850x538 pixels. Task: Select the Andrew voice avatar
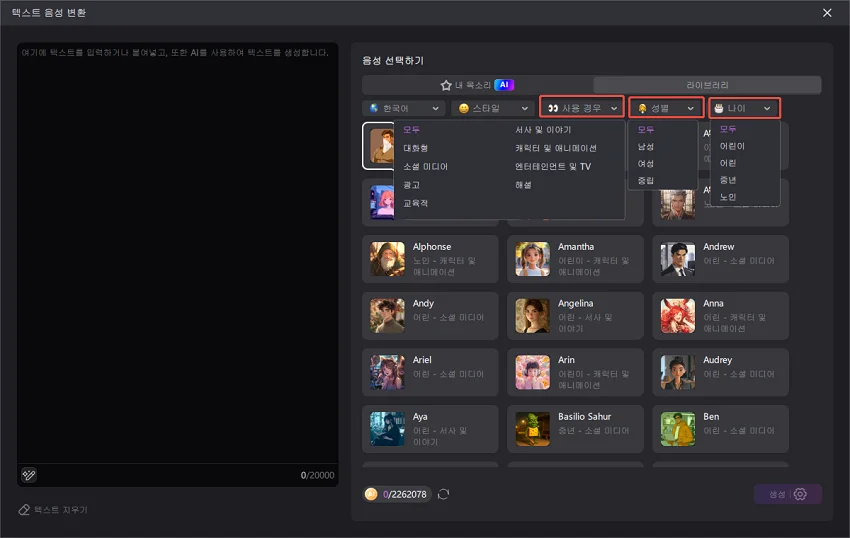point(678,259)
